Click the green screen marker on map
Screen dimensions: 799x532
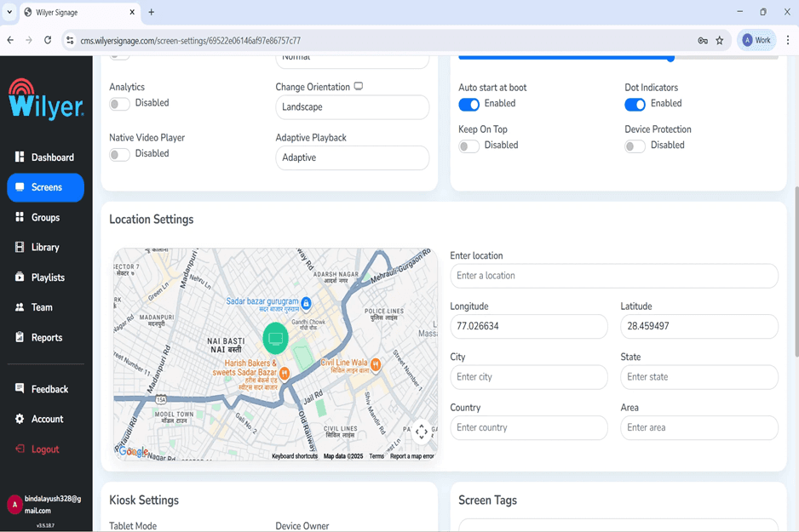tap(275, 339)
